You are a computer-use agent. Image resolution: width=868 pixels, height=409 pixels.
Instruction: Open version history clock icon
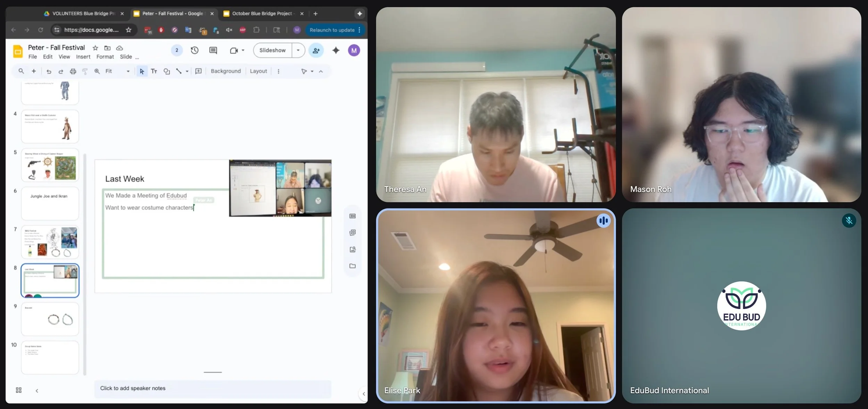(x=194, y=50)
